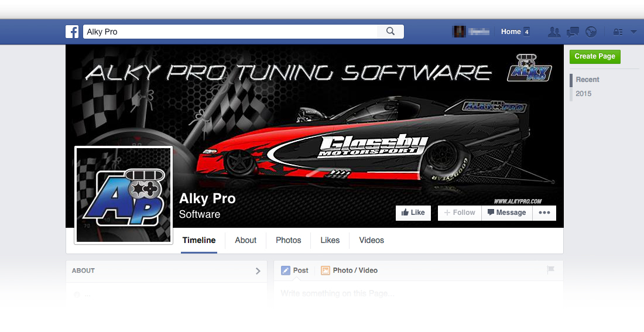Jump to 2015 in the timeline navigator

click(583, 94)
